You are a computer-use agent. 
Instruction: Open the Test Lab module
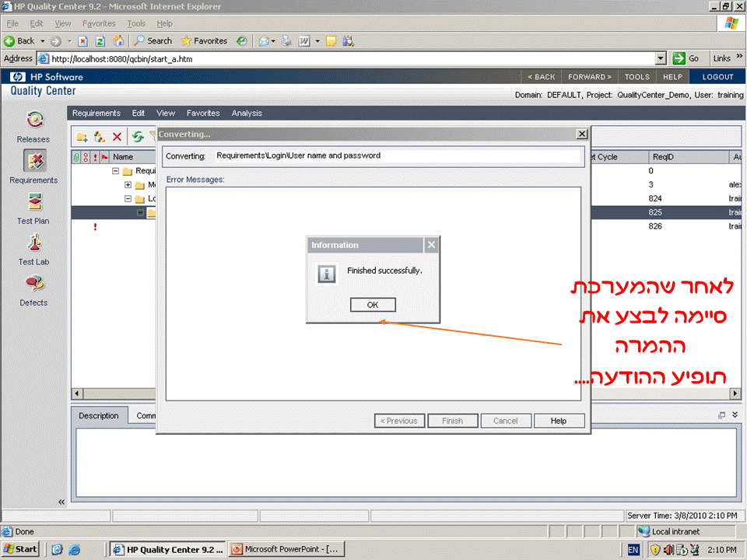(x=33, y=249)
